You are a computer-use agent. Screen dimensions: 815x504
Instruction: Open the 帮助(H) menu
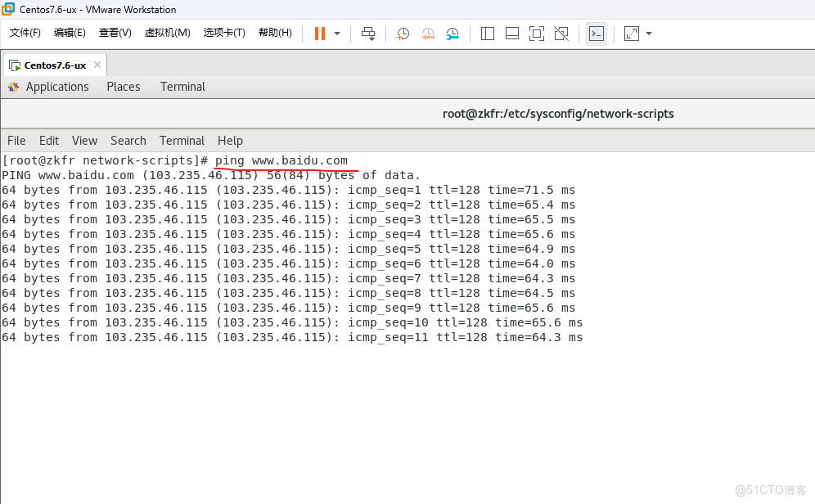pos(275,33)
